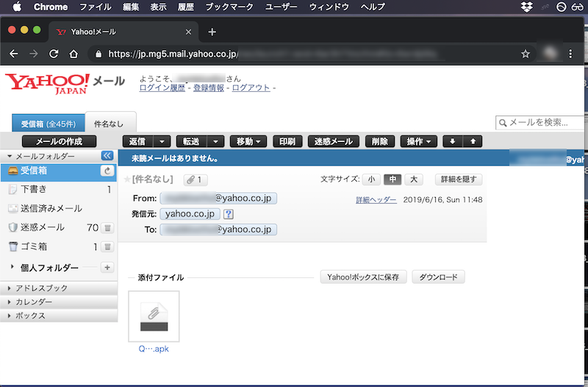Bookmark this page with the star icon
The width and height of the screenshot is (588, 387).
tap(526, 54)
